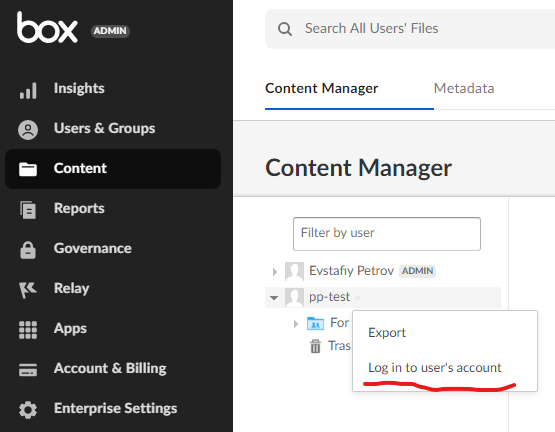
Task: Click the search magnifier icon
Action: pos(285,29)
